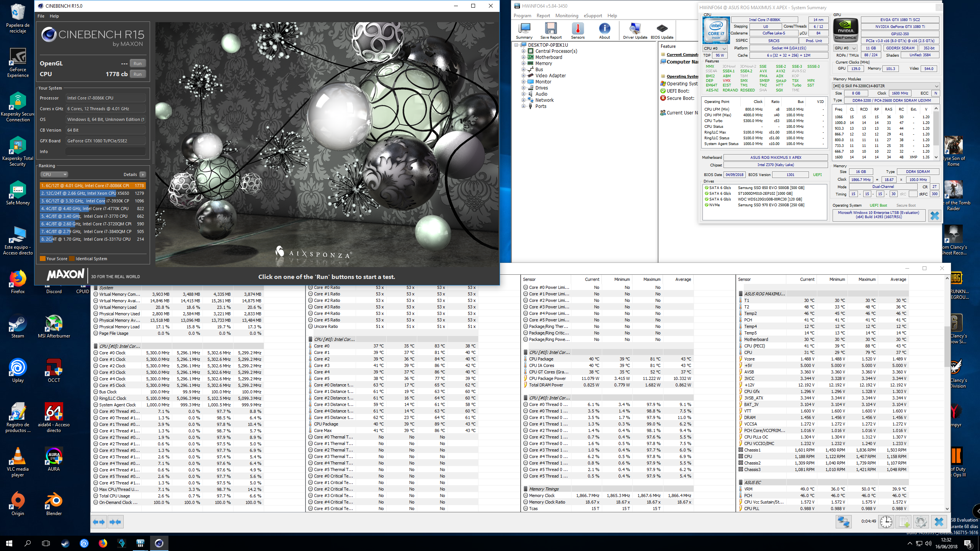
Task: Click Intel Core i7-8086K name field
Action: 764,20
